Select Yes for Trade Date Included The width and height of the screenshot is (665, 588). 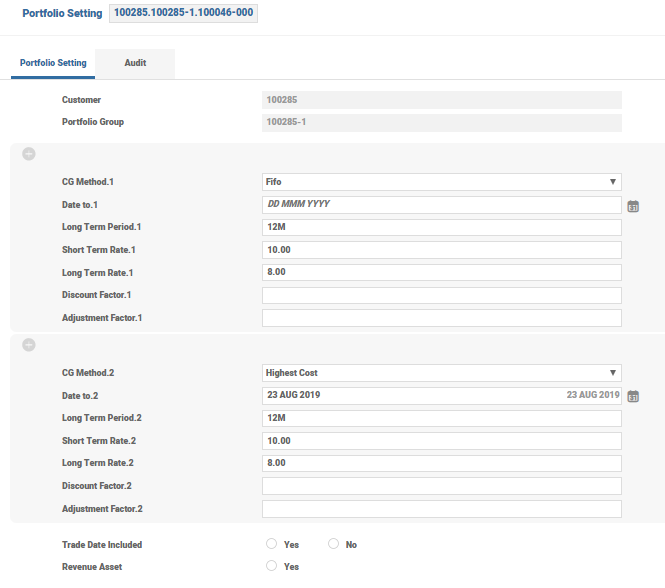tap(271, 544)
